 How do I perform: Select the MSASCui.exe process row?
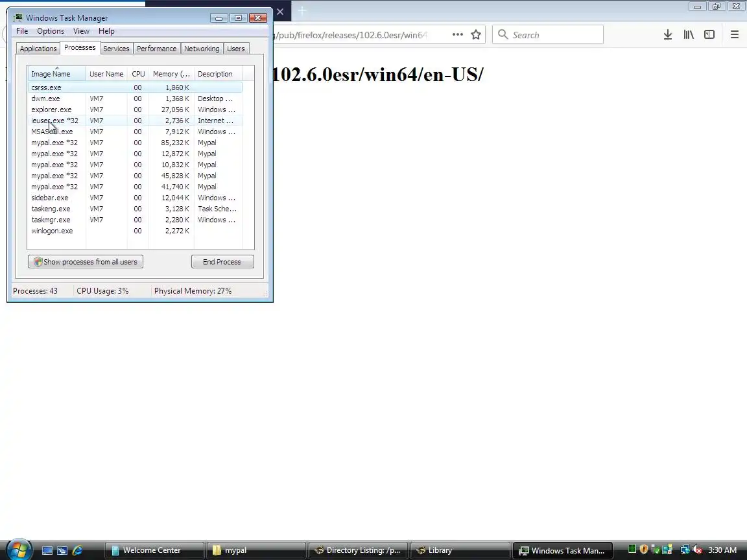pos(135,132)
